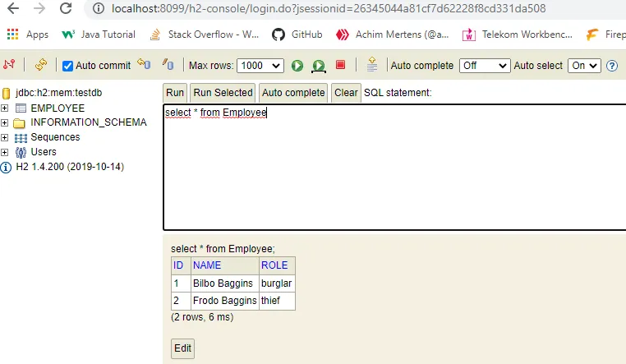626x364 pixels.
Task: Click the Firep... bookmark
Action: tap(605, 35)
